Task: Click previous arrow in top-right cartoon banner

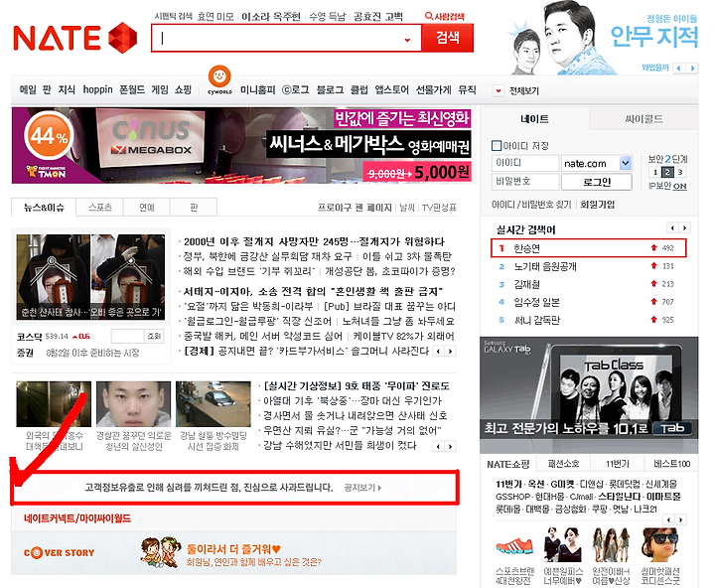Action: pyautogui.click(x=679, y=69)
